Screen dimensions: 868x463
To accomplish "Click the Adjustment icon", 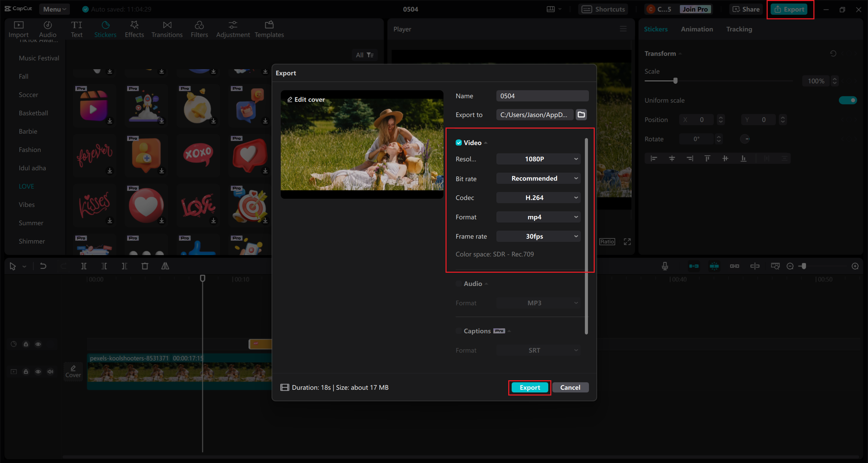I will [233, 29].
